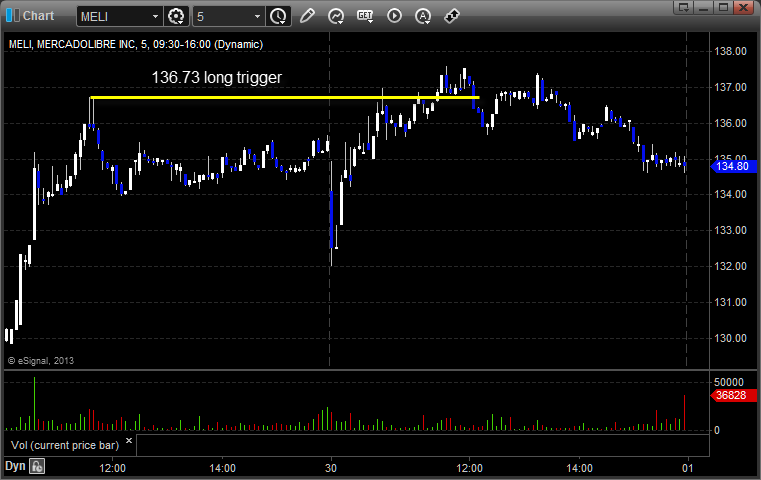Open the alerts circled A icon

click(423, 16)
